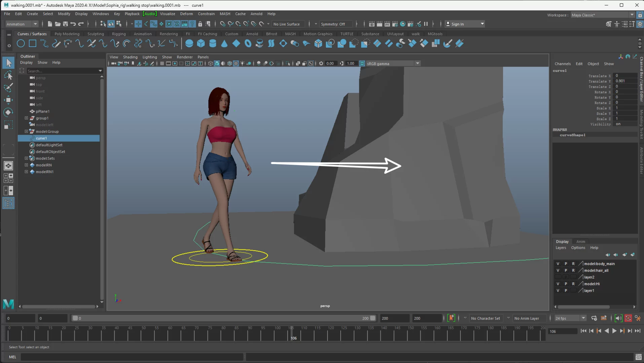Click the Translate Y value field
This screenshot has height=363, width=644.
point(625,81)
